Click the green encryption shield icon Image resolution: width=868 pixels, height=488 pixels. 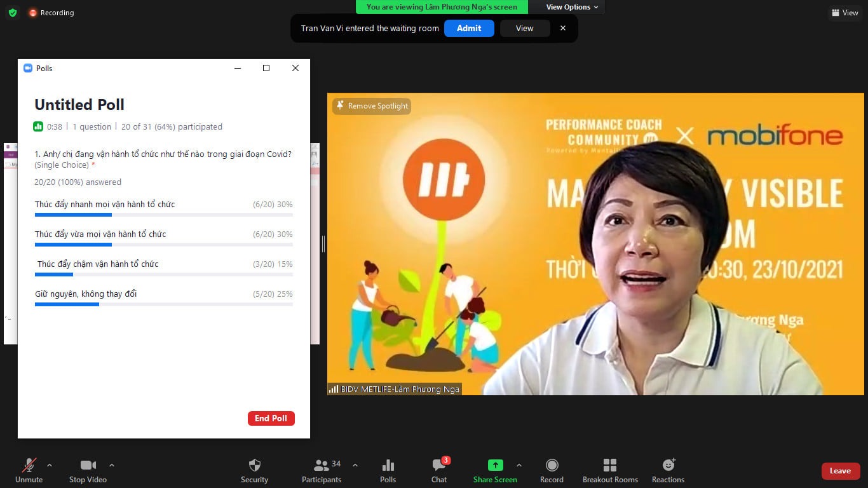click(x=13, y=13)
